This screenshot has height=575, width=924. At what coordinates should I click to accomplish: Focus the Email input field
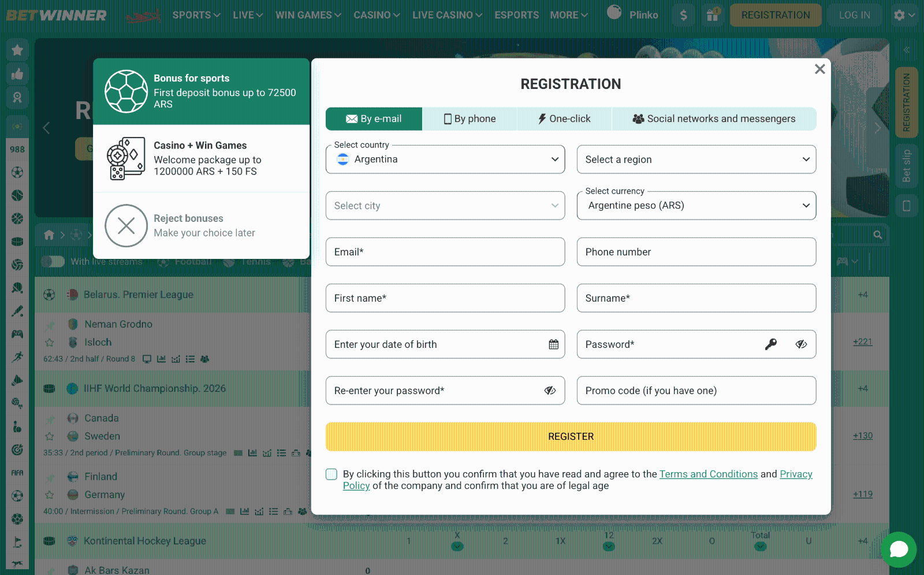point(445,251)
